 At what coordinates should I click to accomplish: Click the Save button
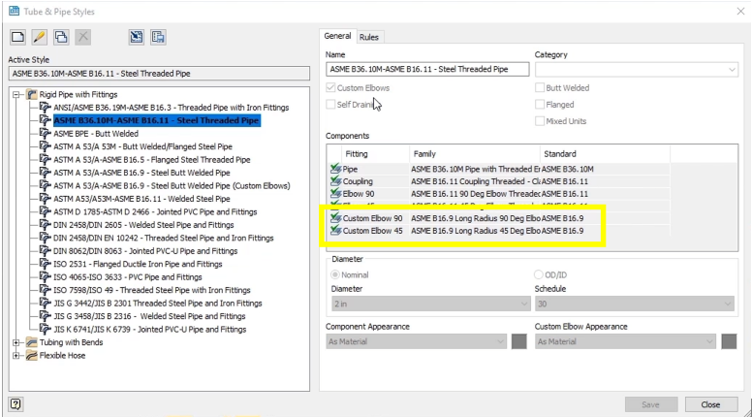[651, 404]
